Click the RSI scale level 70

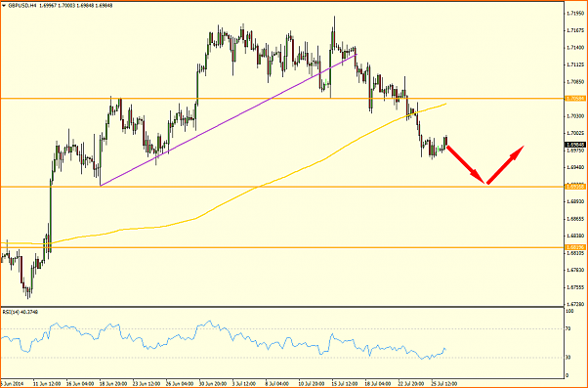tap(568, 328)
